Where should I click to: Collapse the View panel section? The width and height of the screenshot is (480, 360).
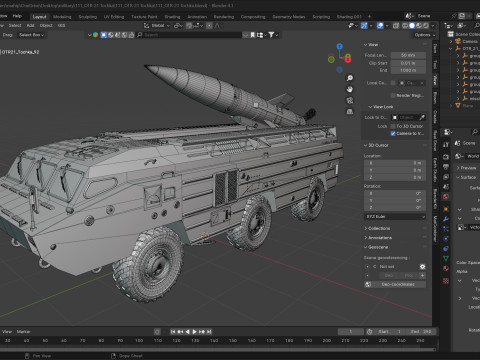(x=370, y=45)
